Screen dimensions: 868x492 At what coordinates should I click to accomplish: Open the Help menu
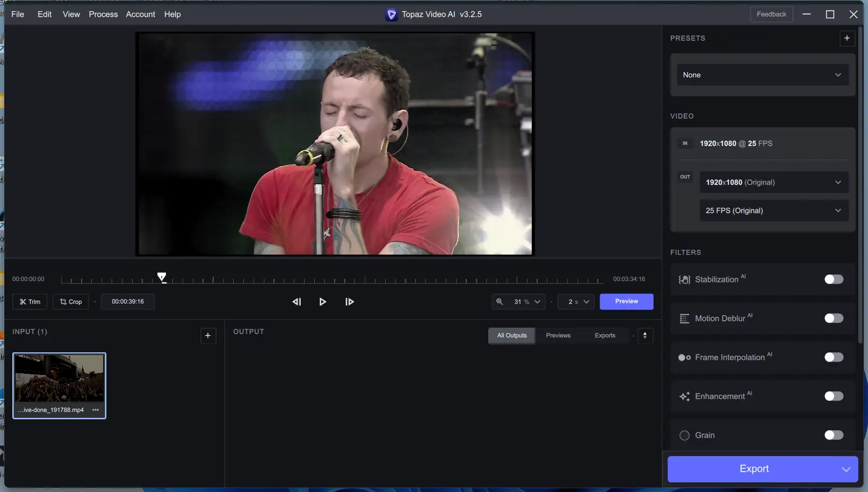pos(172,15)
